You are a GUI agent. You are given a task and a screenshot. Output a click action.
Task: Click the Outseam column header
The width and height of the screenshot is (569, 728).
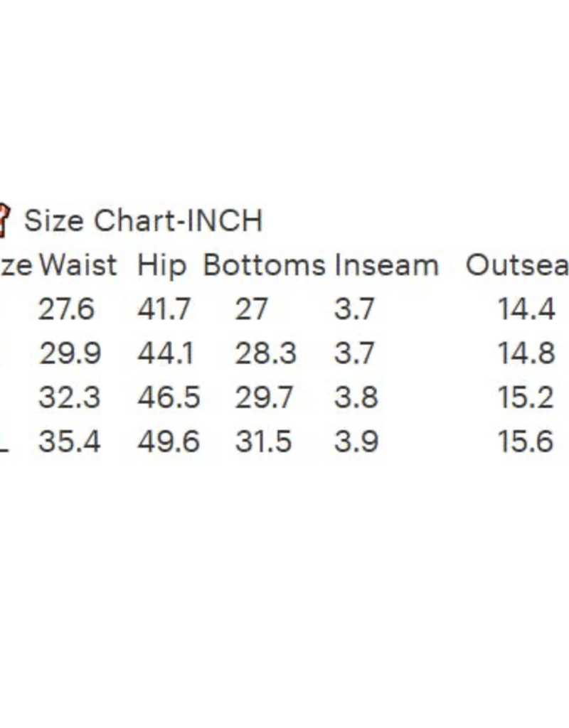coord(518,265)
